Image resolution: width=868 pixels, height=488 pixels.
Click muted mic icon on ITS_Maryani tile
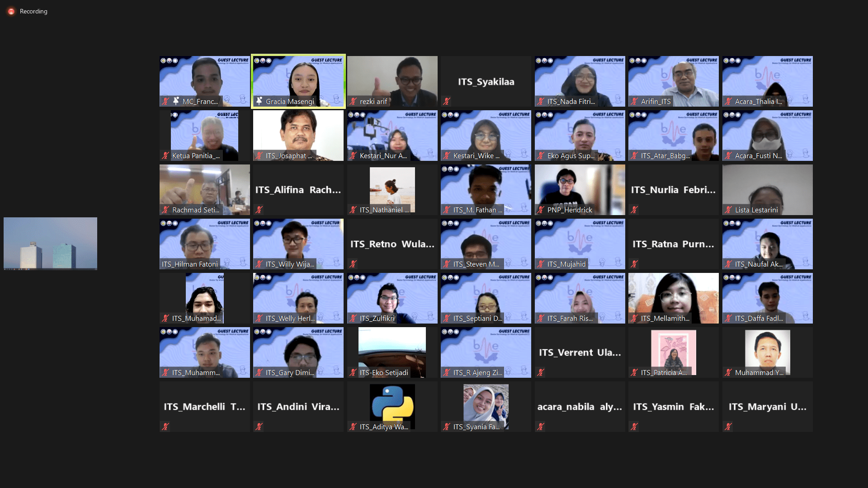click(x=728, y=427)
